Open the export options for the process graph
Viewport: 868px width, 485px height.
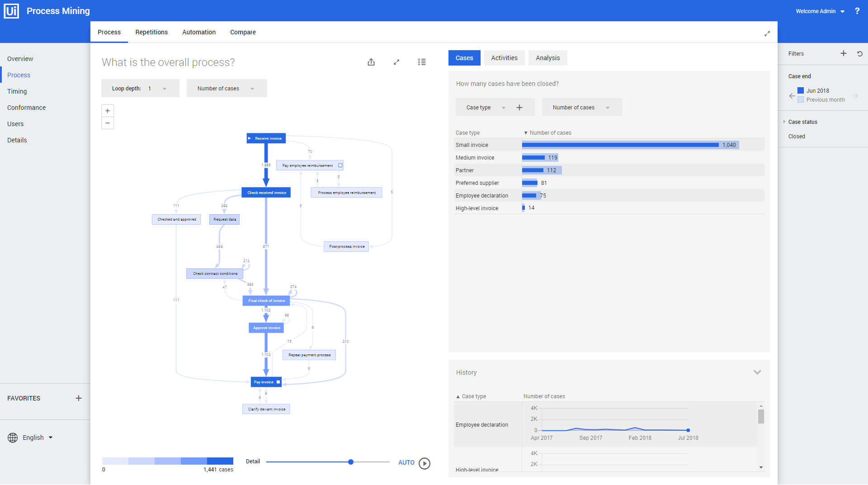point(371,62)
